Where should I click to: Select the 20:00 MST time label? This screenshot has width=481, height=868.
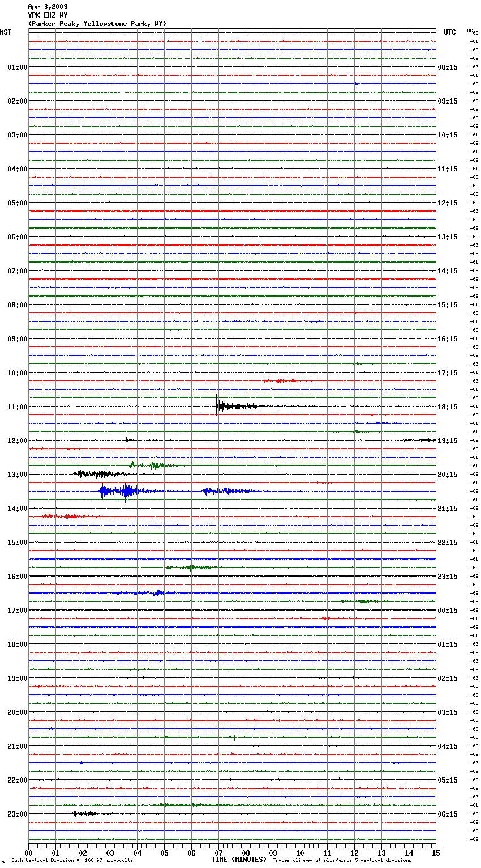(18, 712)
